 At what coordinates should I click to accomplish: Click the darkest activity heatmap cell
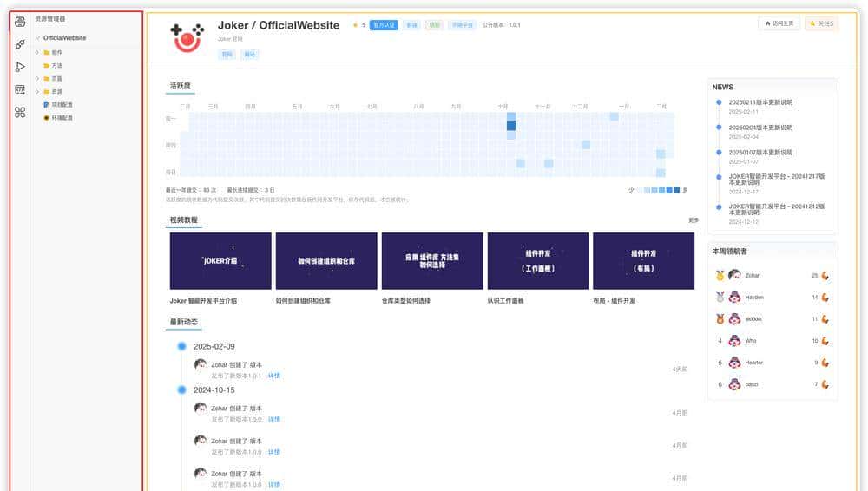pos(511,126)
